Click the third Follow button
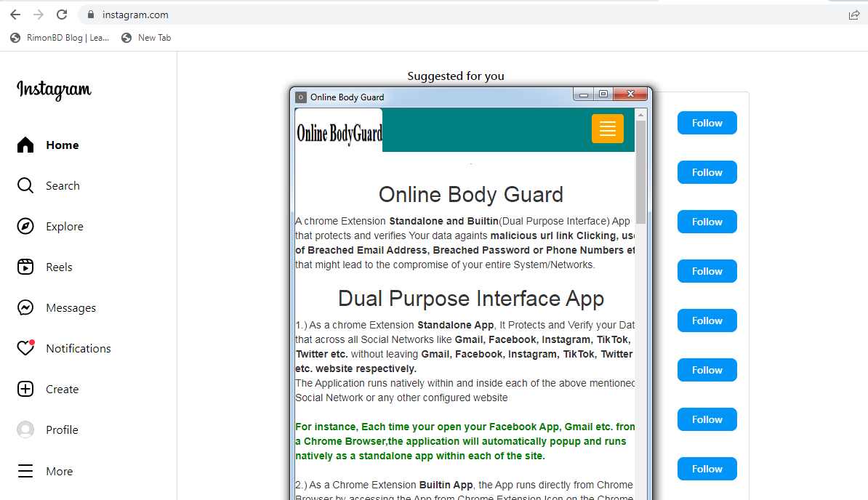 pos(707,222)
